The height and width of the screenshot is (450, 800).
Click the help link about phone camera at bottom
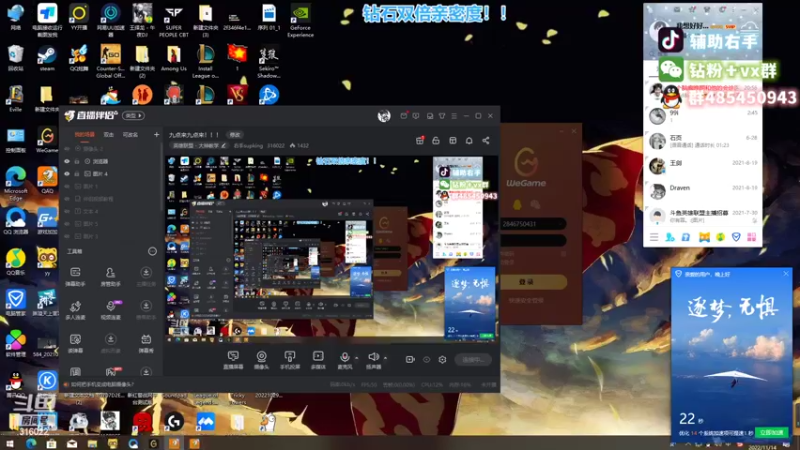[102, 384]
